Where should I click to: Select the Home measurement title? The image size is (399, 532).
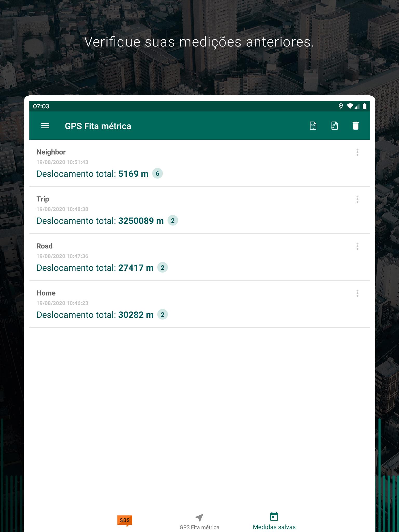[x=46, y=293]
